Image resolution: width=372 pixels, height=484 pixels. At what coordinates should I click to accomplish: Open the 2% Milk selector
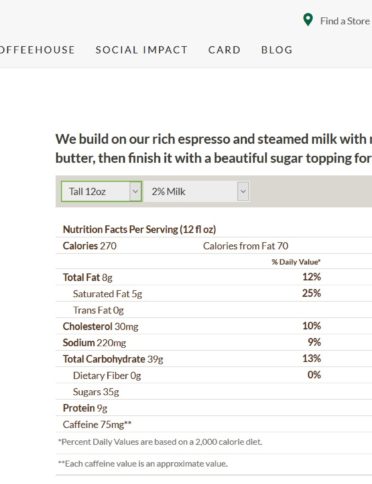196,191
